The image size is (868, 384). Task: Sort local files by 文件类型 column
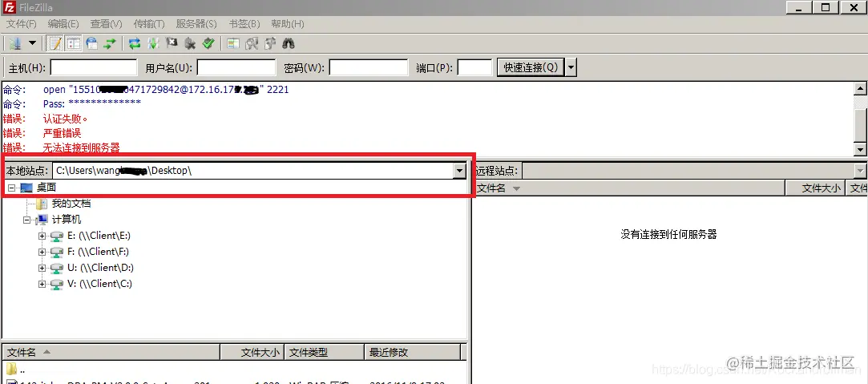(325, 352)
